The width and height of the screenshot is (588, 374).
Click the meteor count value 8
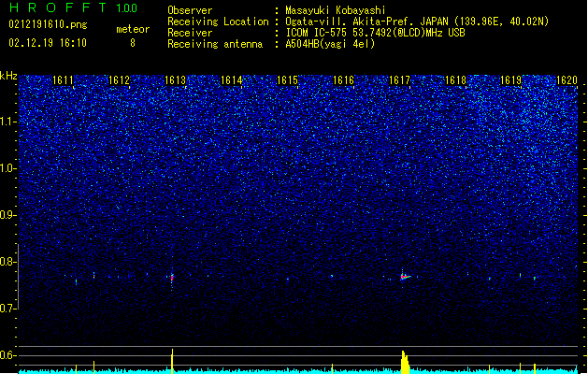133,43
